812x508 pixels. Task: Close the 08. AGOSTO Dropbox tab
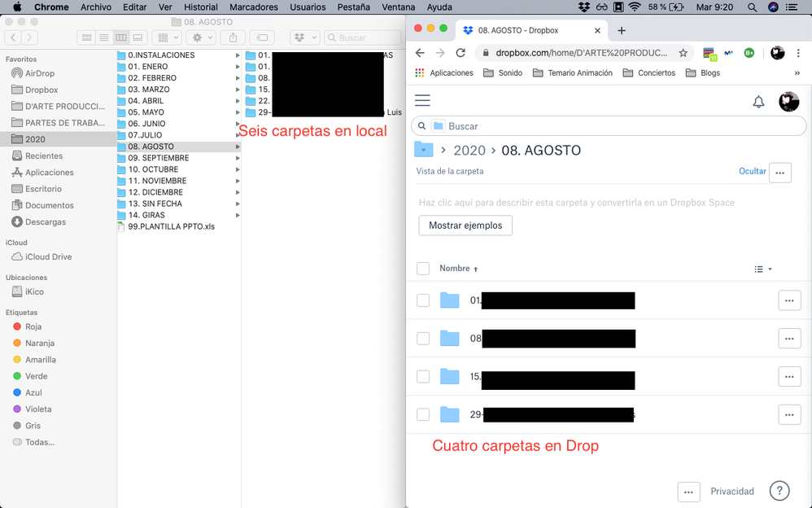tap(597, 31)
